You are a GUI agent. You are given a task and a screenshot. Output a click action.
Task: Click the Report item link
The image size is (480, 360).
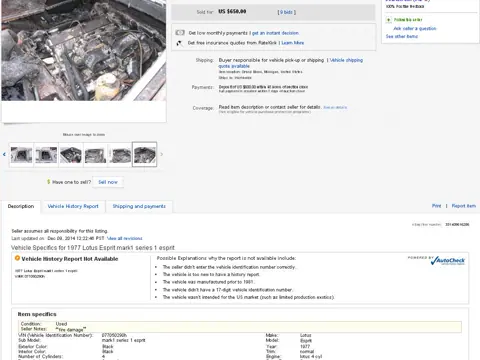[x=464, y=206]
